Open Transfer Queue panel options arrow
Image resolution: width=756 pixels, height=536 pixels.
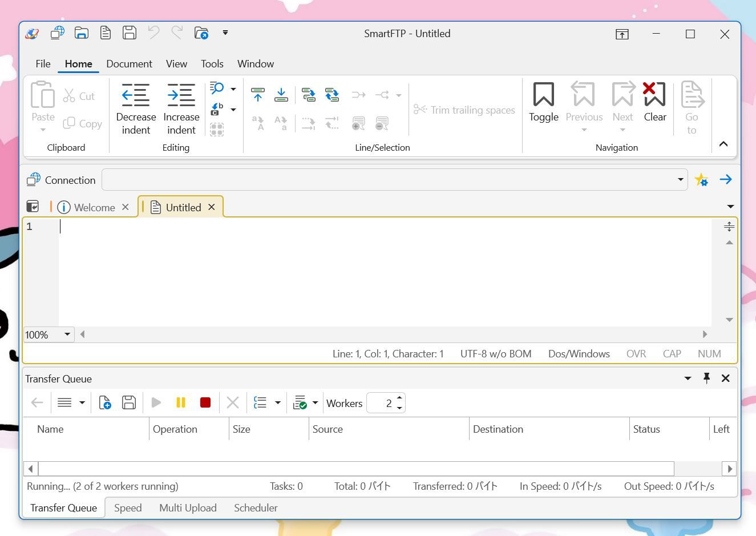[x=688, y=378]
